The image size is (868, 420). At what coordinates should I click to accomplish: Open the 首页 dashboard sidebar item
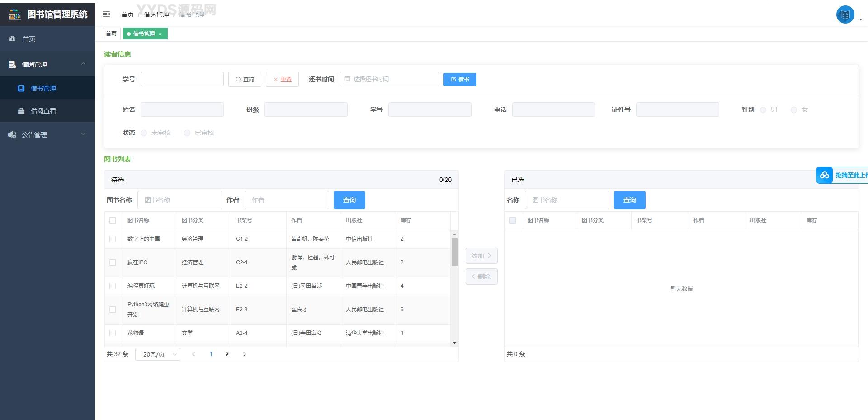pyautogui.click(x=29, y=39)
